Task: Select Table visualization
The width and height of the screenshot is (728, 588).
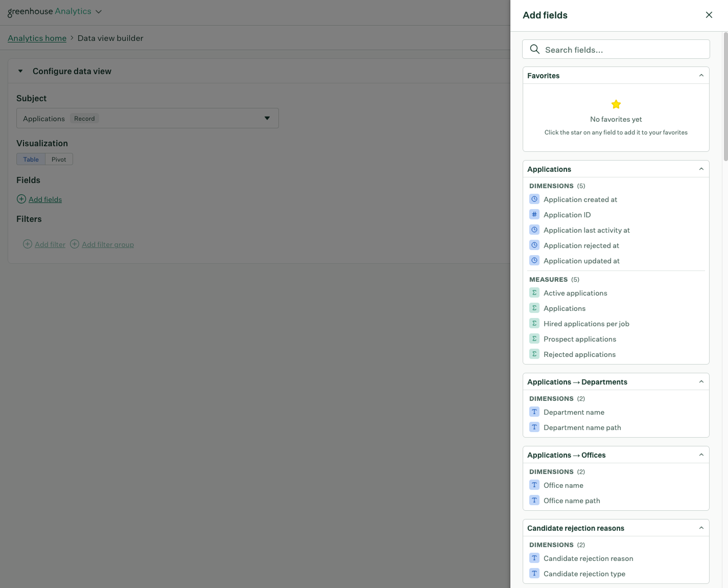Action: point(31,159)
